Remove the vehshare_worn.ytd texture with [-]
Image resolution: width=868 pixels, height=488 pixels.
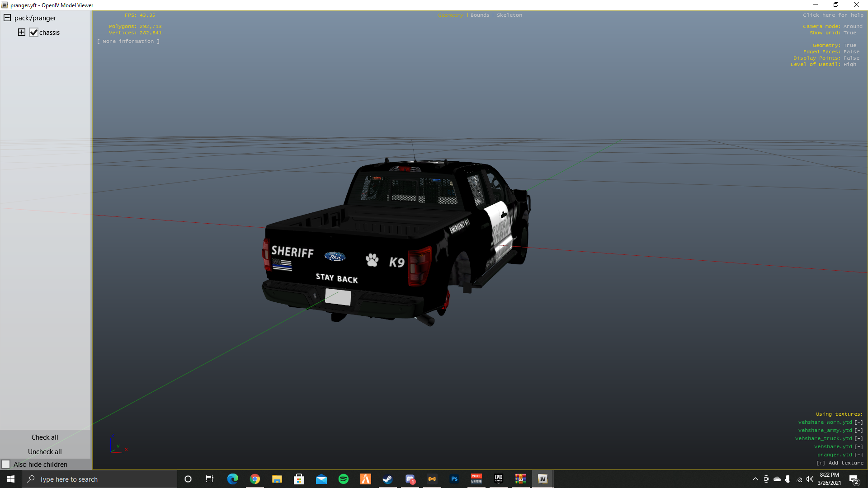[859, 422]
